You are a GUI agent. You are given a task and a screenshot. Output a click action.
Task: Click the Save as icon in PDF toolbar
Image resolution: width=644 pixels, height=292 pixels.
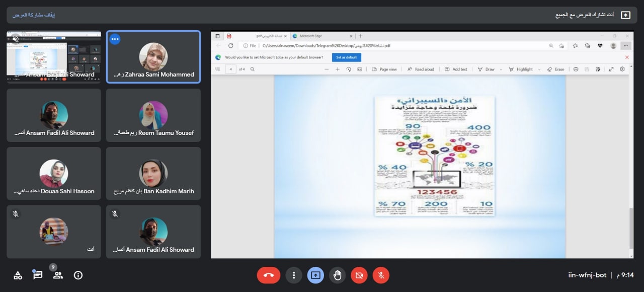(598, 69)
